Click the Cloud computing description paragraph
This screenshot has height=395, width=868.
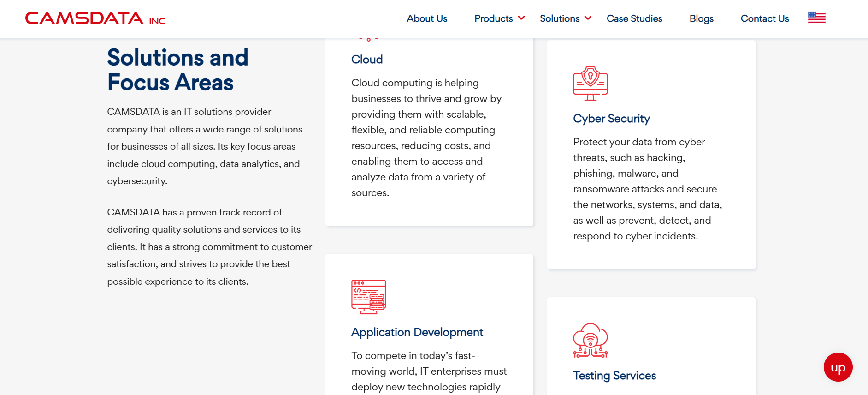point(426,138)
